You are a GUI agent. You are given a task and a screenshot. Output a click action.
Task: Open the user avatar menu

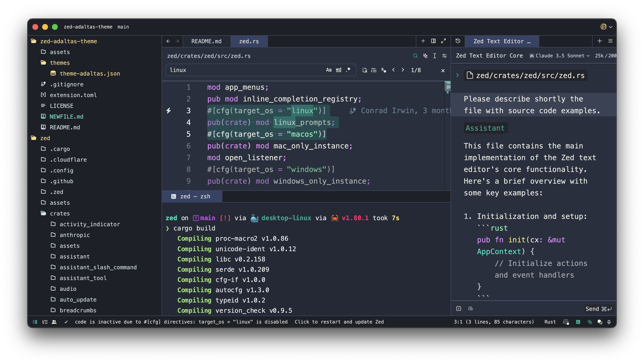tap(606, 26)
